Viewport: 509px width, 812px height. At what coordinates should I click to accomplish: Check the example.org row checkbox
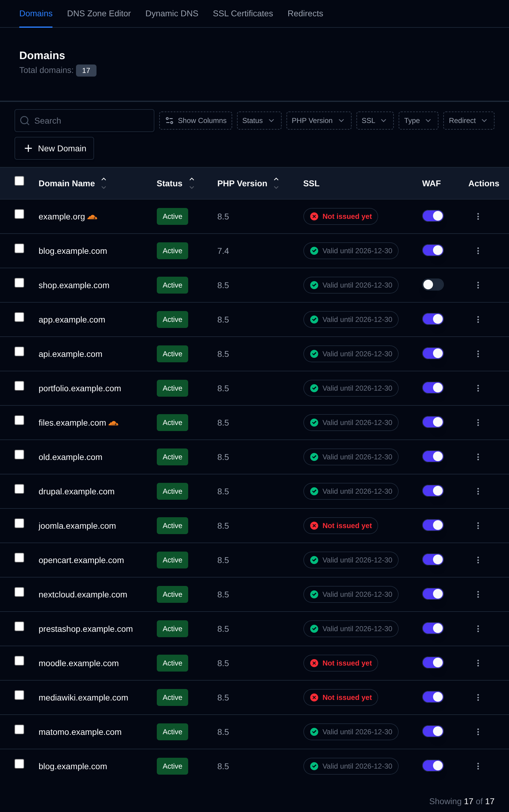[19, 214]
